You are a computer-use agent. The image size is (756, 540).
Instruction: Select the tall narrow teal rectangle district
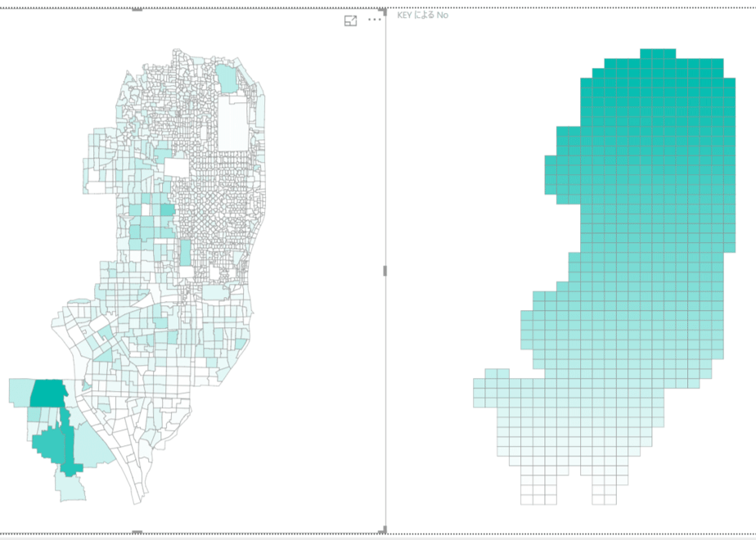(x=186, y=252)
